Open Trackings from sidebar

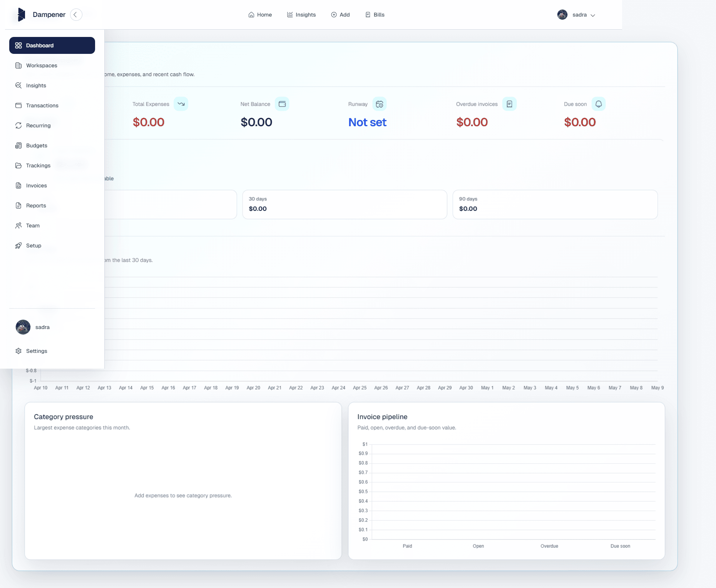[x=52, y=165]
